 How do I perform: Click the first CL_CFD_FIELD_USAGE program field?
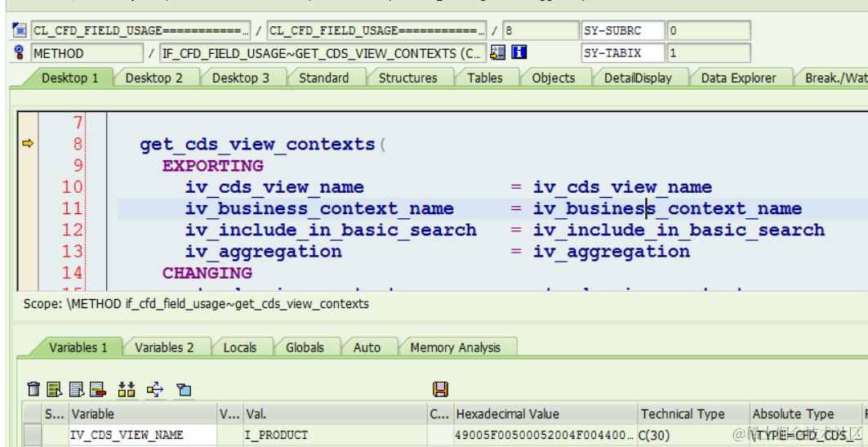coord(141,30)
